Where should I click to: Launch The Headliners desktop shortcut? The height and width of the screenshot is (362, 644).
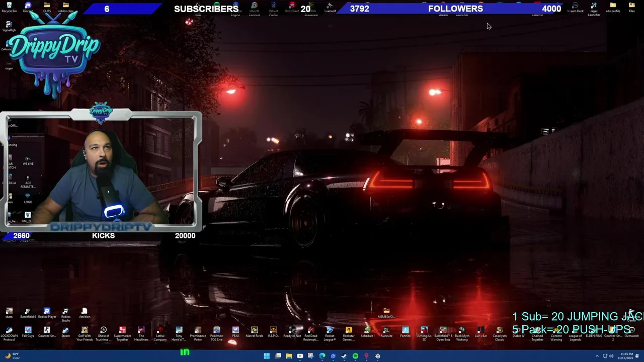(141, 334)
